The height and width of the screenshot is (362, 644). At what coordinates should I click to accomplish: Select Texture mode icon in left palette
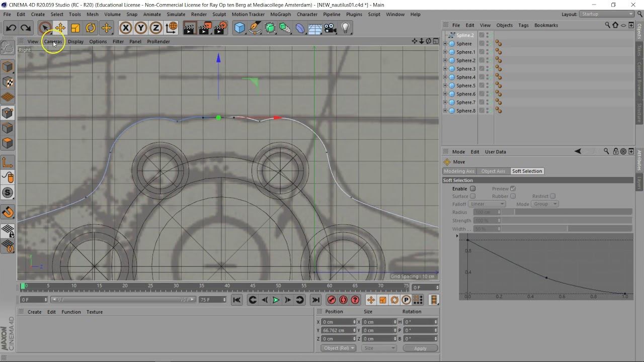[8, 82]
